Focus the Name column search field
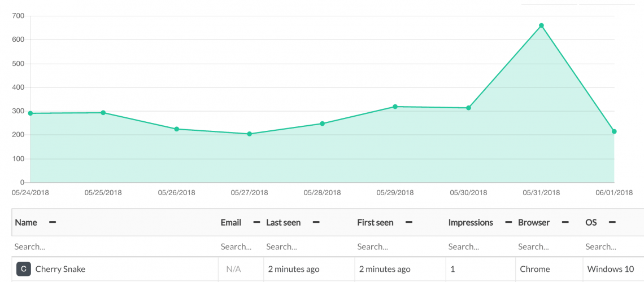 (113, 246)
